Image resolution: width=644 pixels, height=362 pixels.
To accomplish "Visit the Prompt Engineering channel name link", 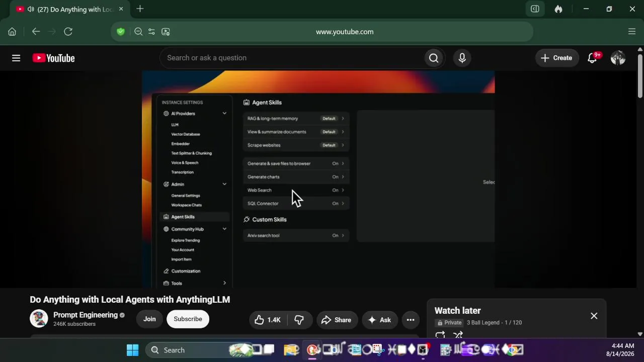I will tap(86, 315).
